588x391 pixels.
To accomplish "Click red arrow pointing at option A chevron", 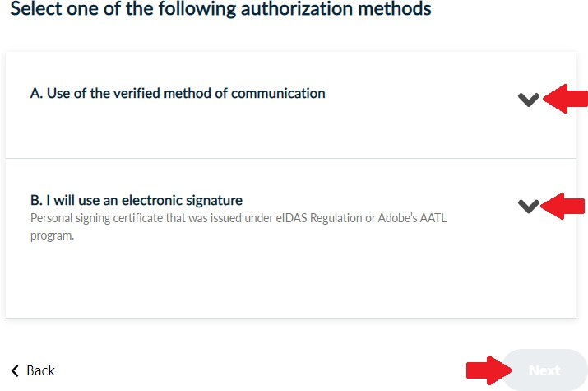I will pos(567,100).
